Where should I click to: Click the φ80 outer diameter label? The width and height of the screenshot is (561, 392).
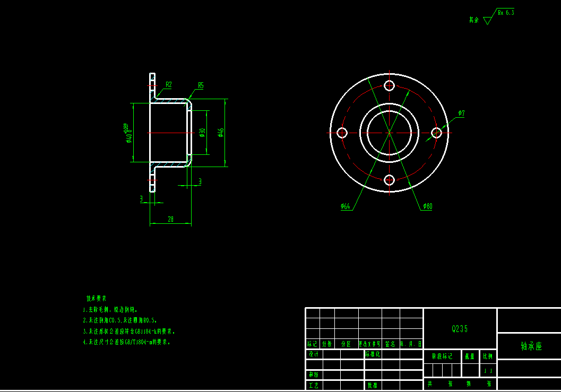(428, 206)
